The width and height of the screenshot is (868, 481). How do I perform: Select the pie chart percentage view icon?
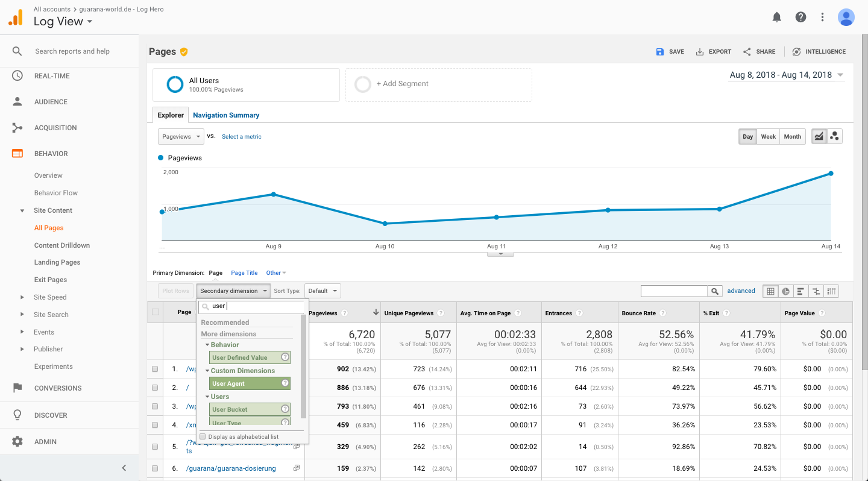tap(785, 291)
